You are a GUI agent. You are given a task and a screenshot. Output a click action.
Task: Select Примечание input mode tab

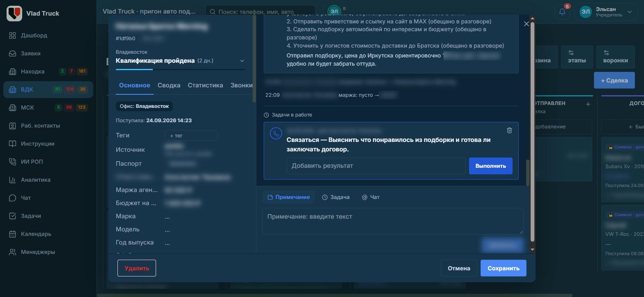point(288,197)
